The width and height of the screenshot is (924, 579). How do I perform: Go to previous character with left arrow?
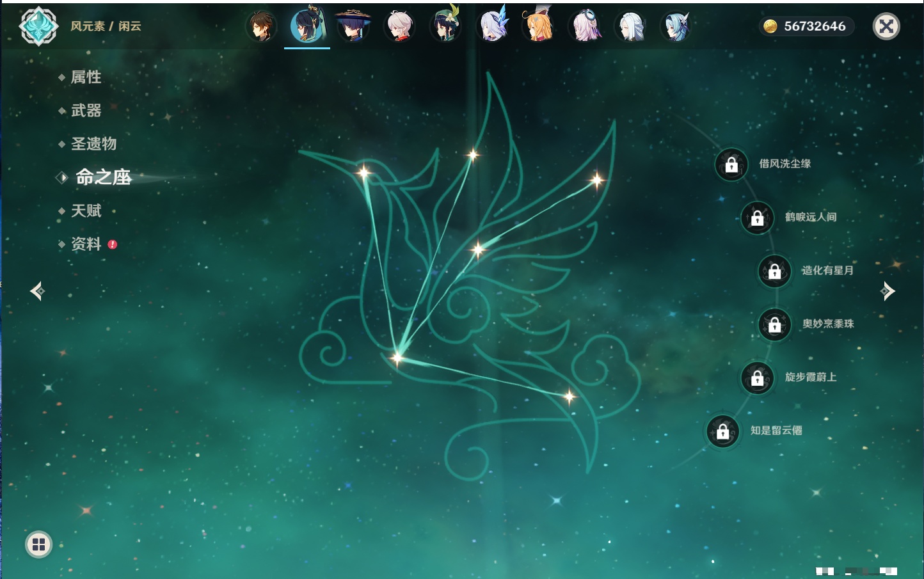click(37, 291)
